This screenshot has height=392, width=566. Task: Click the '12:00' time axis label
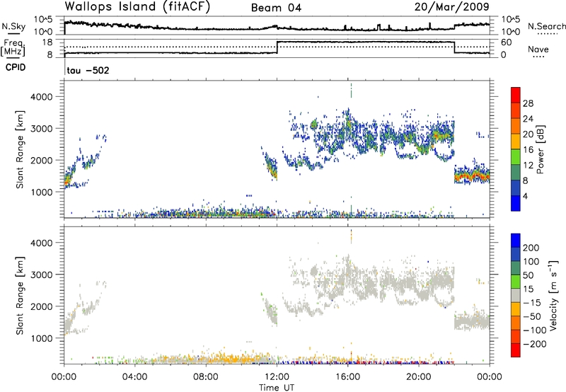(x=277, y=377)
